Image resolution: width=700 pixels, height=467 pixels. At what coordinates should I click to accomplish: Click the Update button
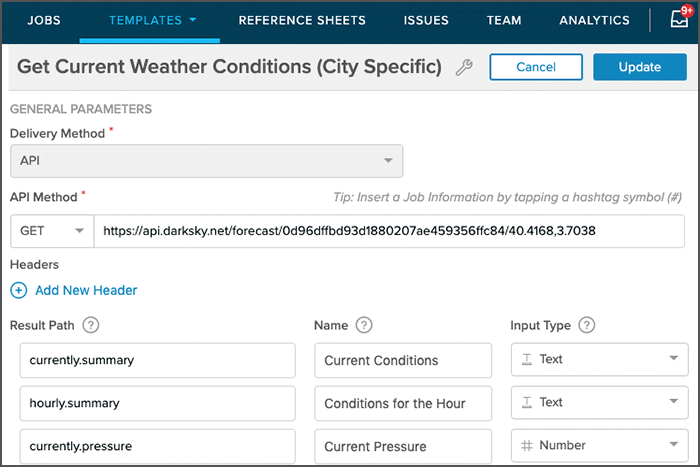pyautogui.click(x=639, y=67)
